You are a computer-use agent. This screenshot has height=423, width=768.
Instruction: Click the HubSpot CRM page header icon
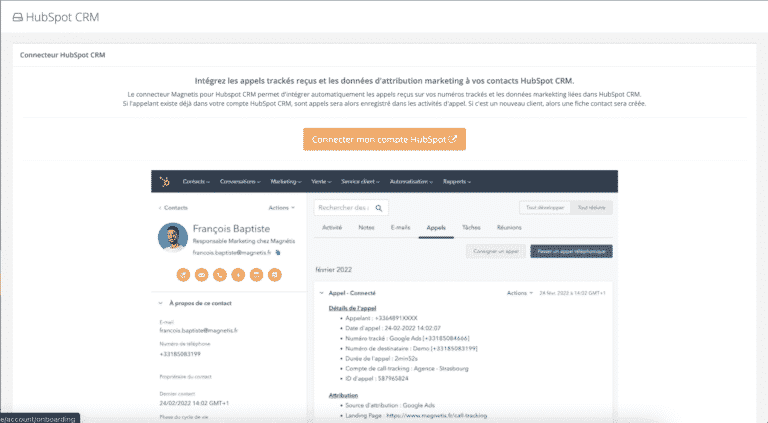[x=18, y=17]
